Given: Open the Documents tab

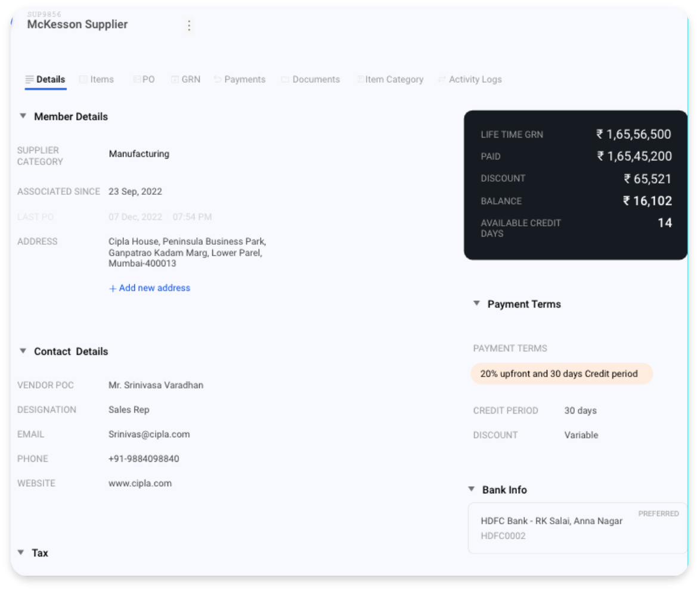Looking at the screenshot, I should (311, 79).
